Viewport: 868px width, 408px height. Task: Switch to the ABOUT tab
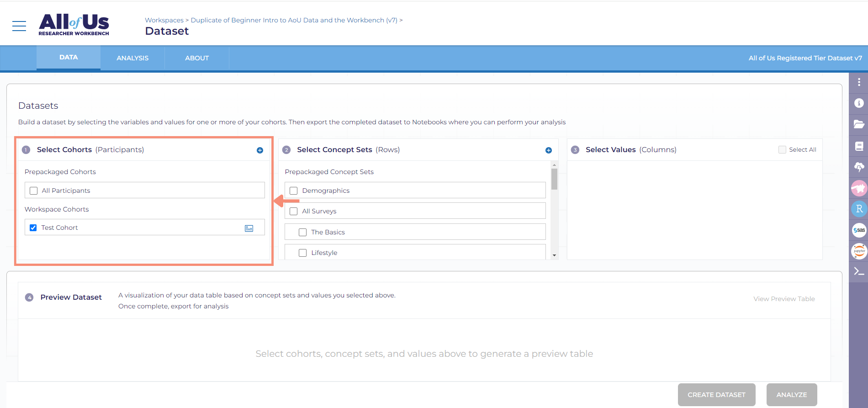[x=197, y=58]
